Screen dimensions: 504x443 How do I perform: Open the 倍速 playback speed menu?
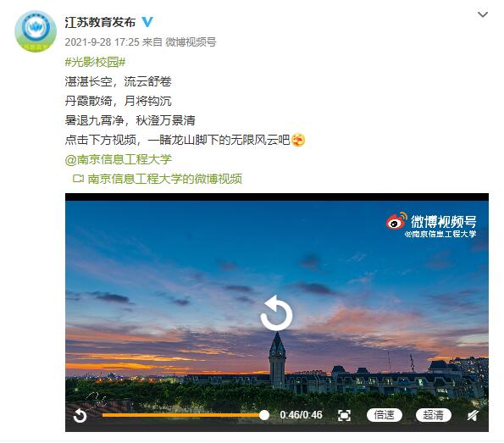click(x=384, y=415)
